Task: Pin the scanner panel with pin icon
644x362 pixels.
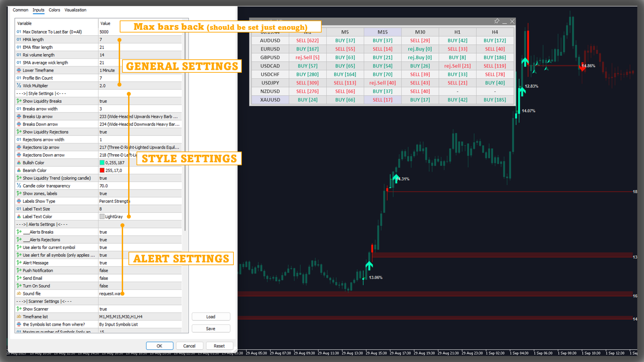Action: coord(497,21)
